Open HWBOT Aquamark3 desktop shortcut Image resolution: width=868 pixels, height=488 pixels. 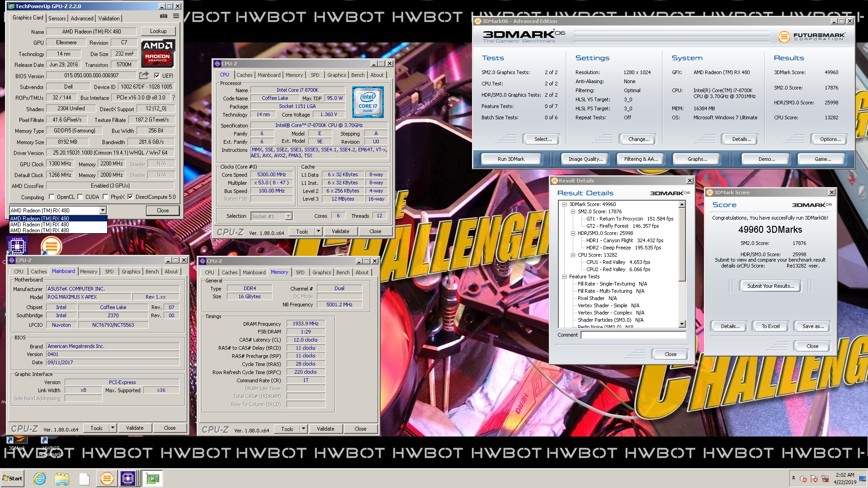(51, 446)
